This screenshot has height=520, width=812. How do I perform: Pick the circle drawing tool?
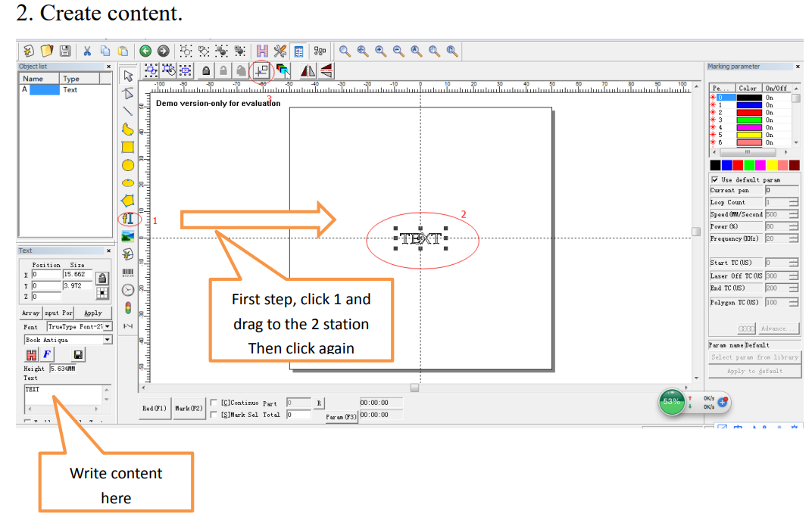[x=128, y=165]
